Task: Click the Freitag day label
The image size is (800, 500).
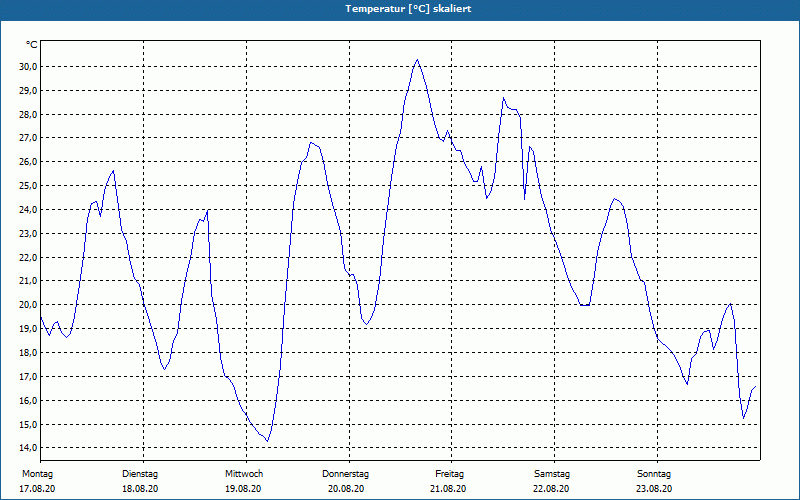Action: point(449,474)
